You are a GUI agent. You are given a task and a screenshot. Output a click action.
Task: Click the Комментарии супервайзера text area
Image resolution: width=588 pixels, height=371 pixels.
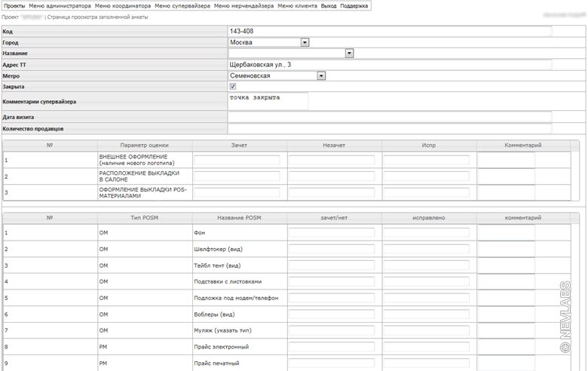[x=268, y=101]
